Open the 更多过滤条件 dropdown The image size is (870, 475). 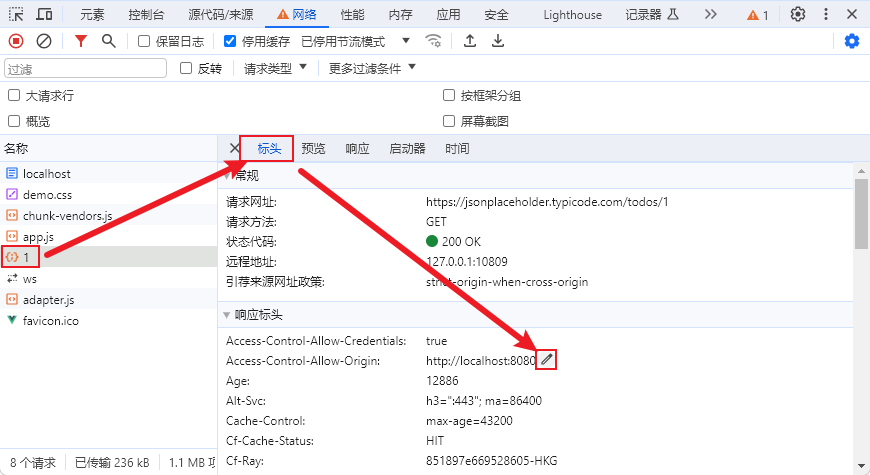372,68
